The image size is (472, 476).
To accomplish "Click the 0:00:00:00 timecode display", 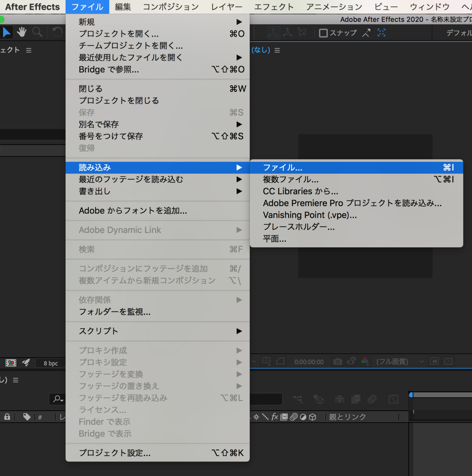I will pyautogui.click(x=309, y=362).
